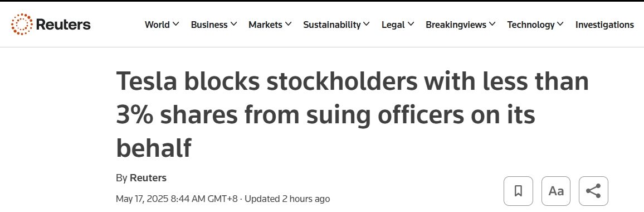The width and height of the screenshot is (644, 212).
Task: Open text size options (Aa)
Action: pyautogui.click(x=556, y=191)
